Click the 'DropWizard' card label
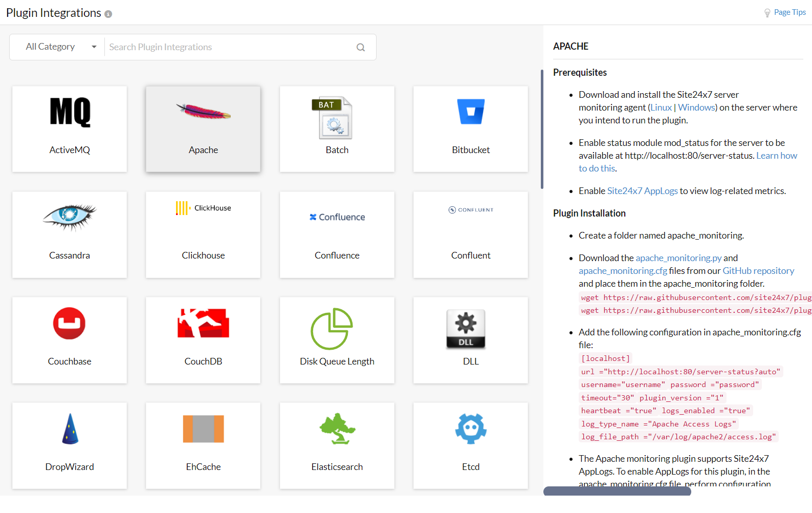Screen dimensions: 812x513 tap(70, 467)
